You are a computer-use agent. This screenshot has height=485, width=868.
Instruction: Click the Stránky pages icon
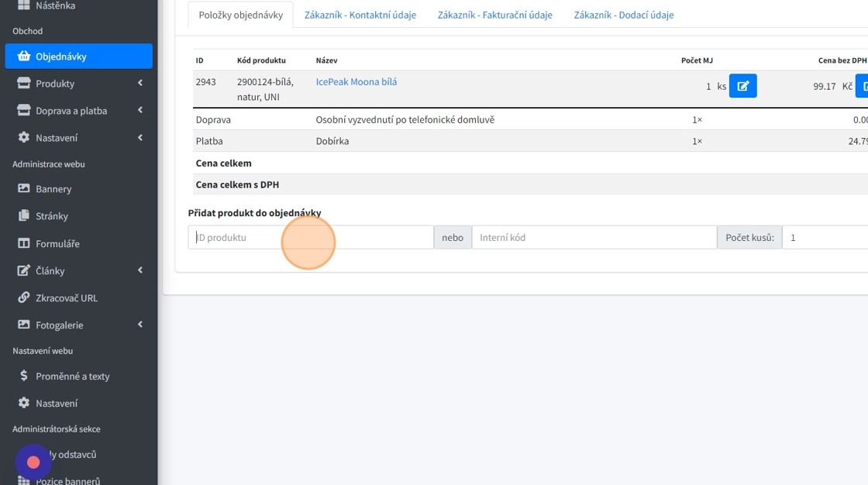[x=23, y=216]
